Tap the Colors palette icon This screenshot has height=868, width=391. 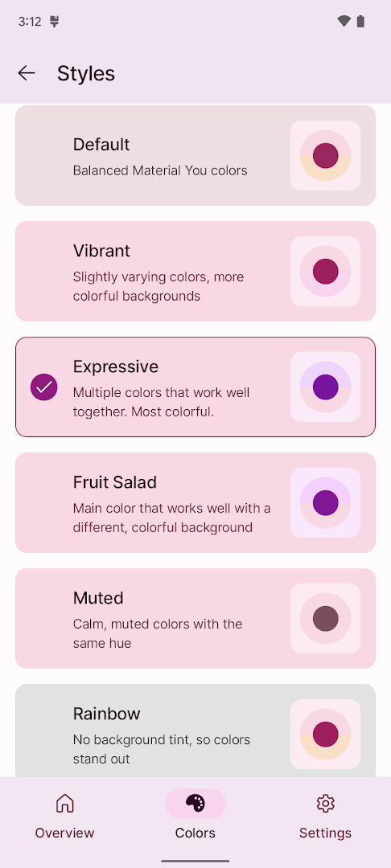[x=195, y=803]
